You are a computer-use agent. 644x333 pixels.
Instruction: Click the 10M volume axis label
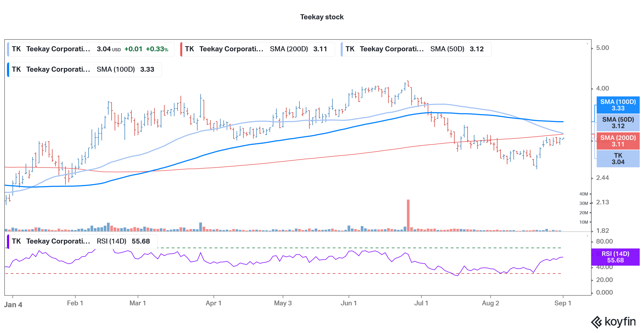(x=584, y=222)
